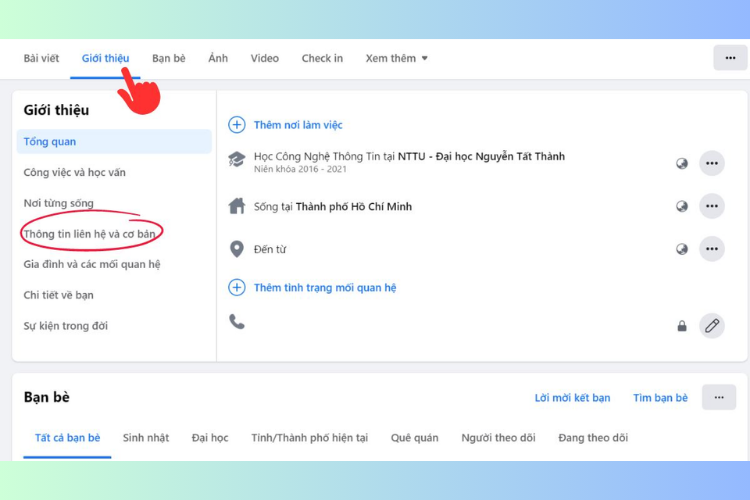The width and height of the screenshot is (750, 500).
Task: Open three-dot options for Sống tại row
Action: pos(712,206)
